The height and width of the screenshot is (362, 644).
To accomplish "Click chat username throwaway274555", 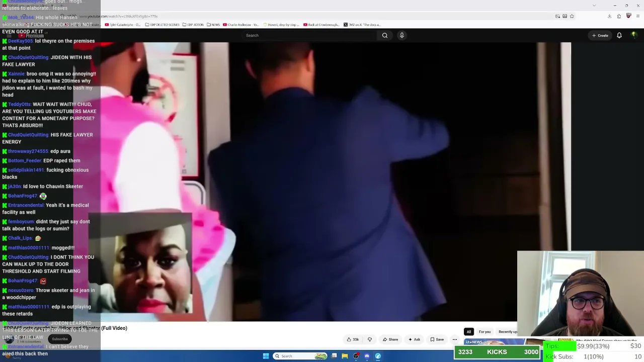I will tap(28, 151).
